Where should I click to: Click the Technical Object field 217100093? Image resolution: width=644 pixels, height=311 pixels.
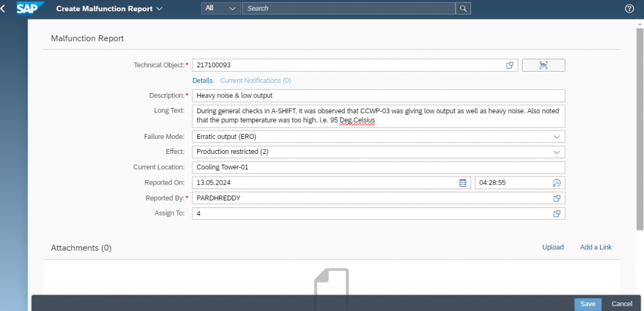355,65
